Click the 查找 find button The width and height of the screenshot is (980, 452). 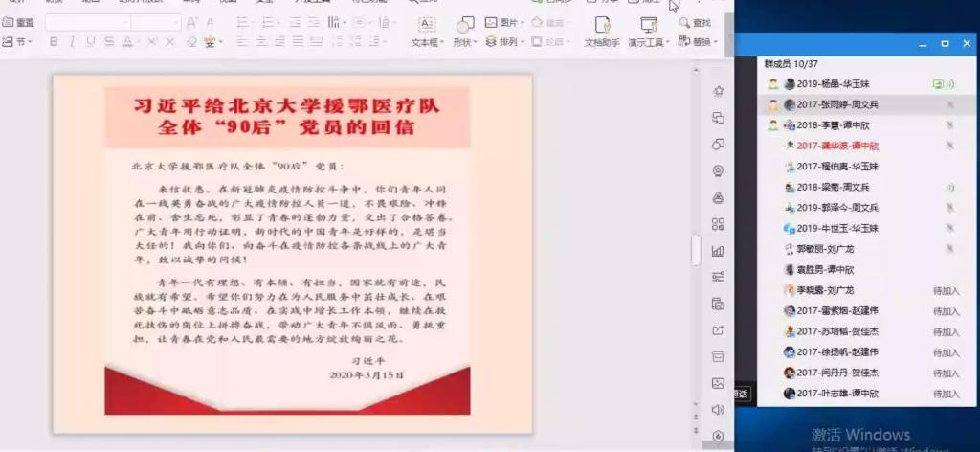pos(695,23)
